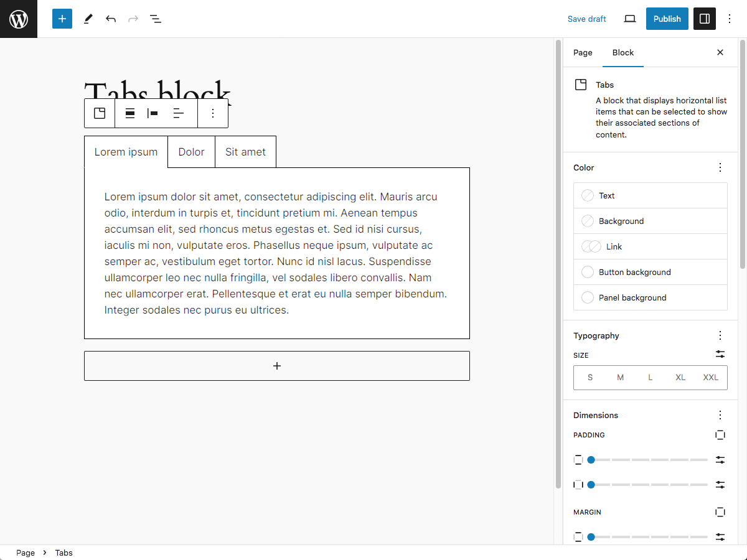Viewport: 747px width, 560px height.
Task: Toggle the Settings sidebar button
Action: click(705, 19)
